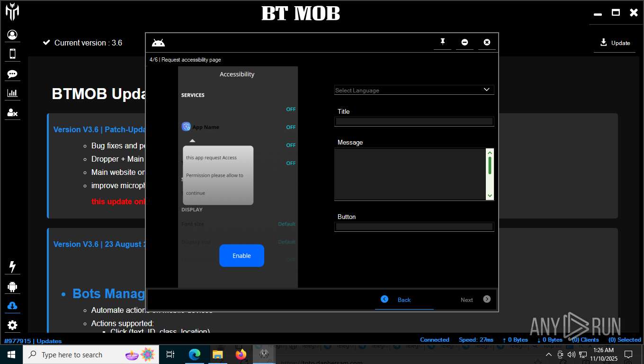This screenshot has height=364, width=644.
Task: Click the network tray icon
Action: 583,355
